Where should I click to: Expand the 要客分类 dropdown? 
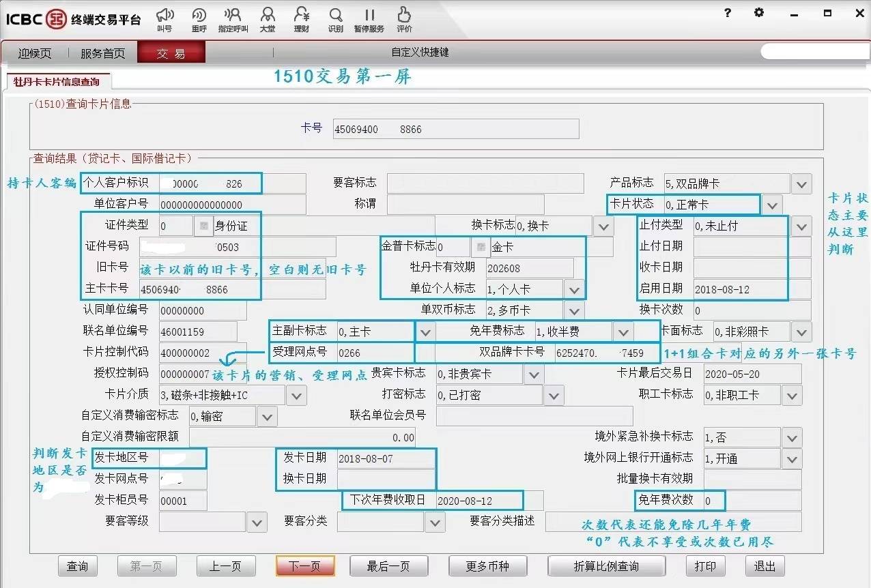(x=435, y=522)
